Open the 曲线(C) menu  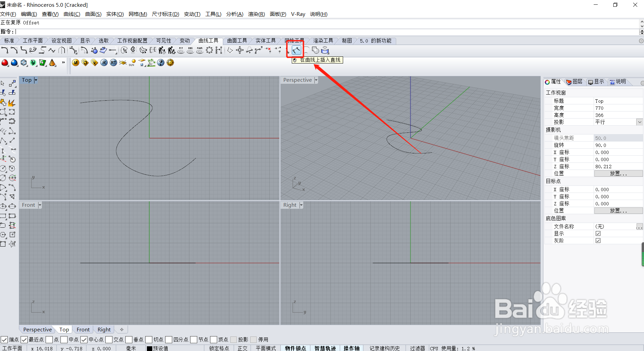point(72,14)
